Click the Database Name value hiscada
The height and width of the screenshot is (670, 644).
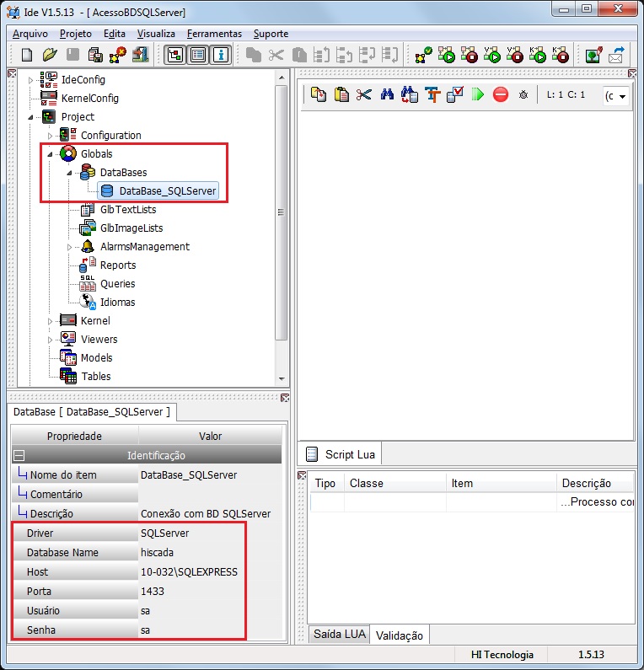[x=158, y=553]
